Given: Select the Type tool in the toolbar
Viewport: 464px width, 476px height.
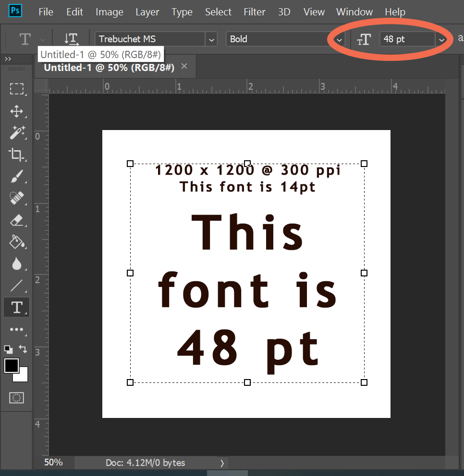Looking at the screenshot, I should [17, 307].
